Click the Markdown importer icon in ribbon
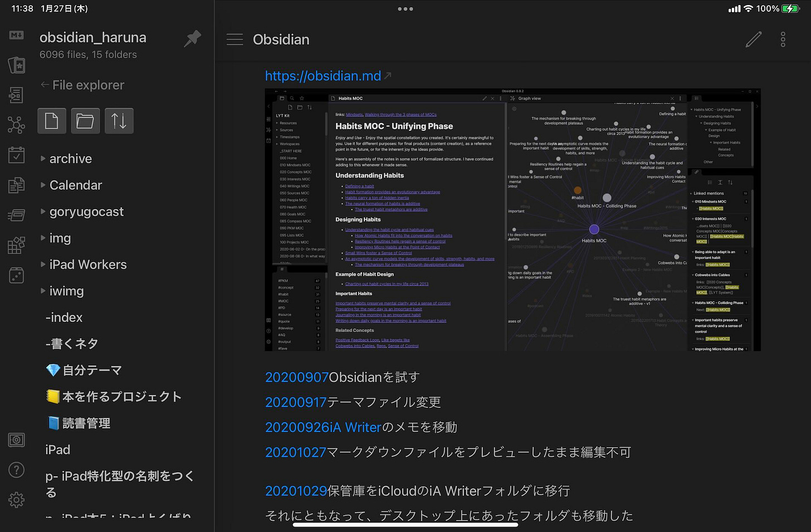Screen dimensions: 811x532 (16, 35)
